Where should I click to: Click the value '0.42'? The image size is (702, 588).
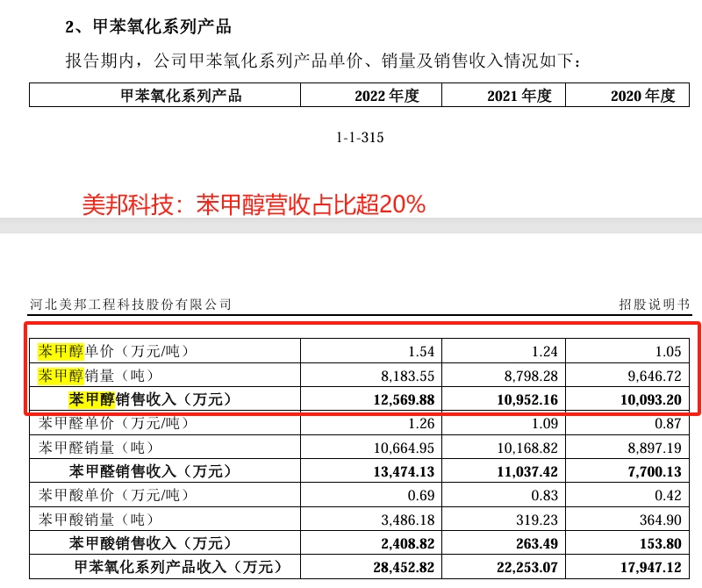click(669, 496)
